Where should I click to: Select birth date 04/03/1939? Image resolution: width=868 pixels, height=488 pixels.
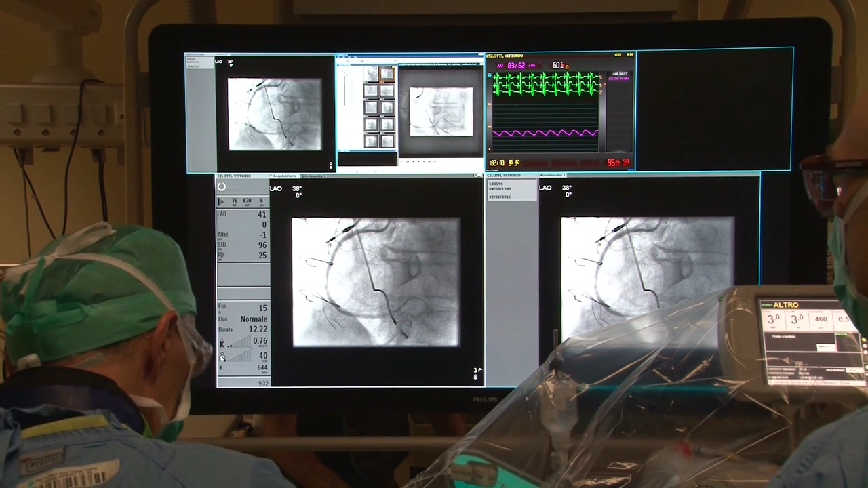(x=500, y=189)
